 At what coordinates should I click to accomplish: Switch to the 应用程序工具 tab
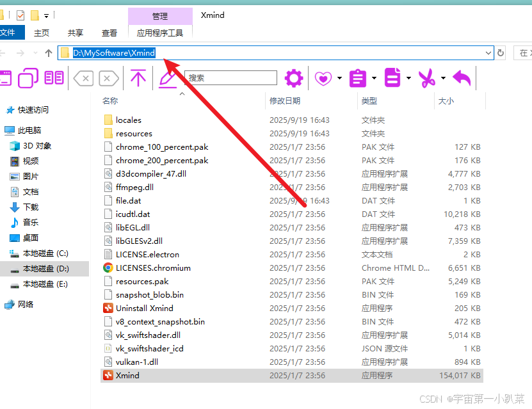160,33
